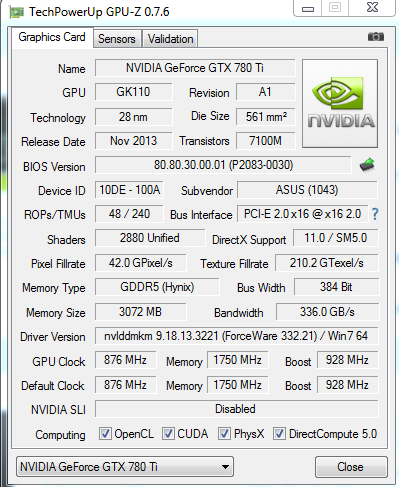Toggle the OpenCL checkbox
This screenshot has height=487, width=399.
[x=105, y=434]
